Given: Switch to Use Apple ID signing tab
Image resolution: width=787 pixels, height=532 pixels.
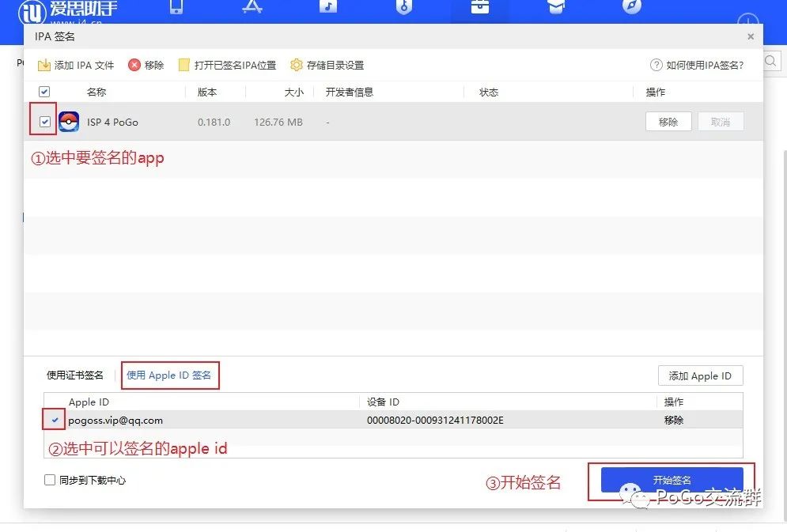Looking at the screenshot, I should point(169,375).
